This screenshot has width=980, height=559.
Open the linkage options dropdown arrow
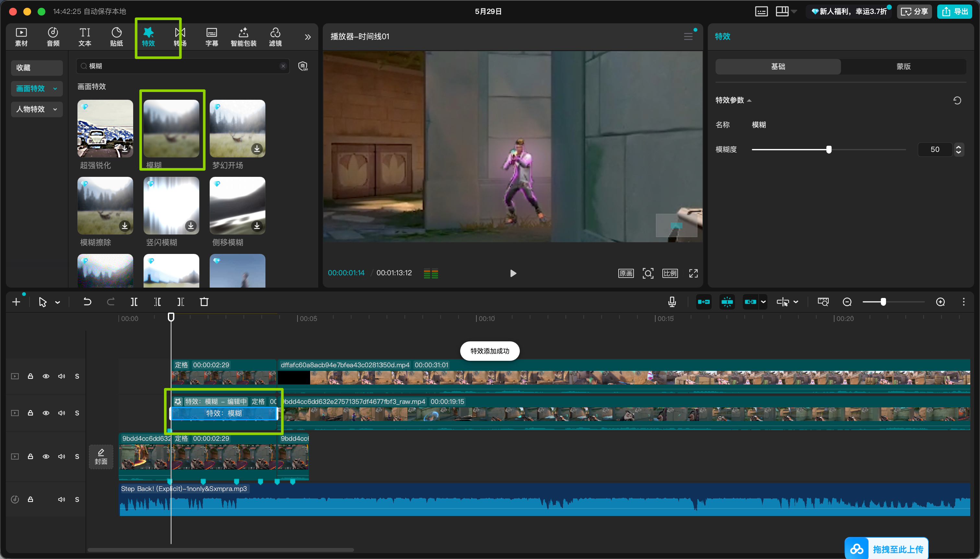[763, 302]
